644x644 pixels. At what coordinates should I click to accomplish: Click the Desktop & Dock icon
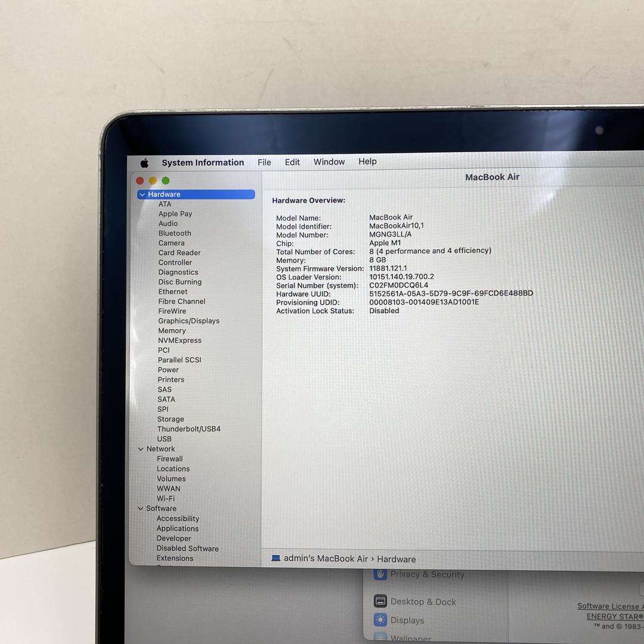pyautogui.click(x=380, y=601)
